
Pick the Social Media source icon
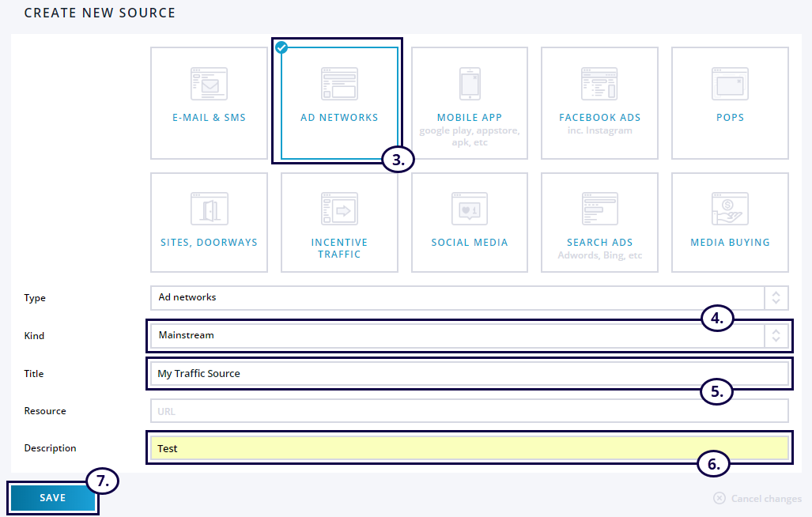point(469,209)
